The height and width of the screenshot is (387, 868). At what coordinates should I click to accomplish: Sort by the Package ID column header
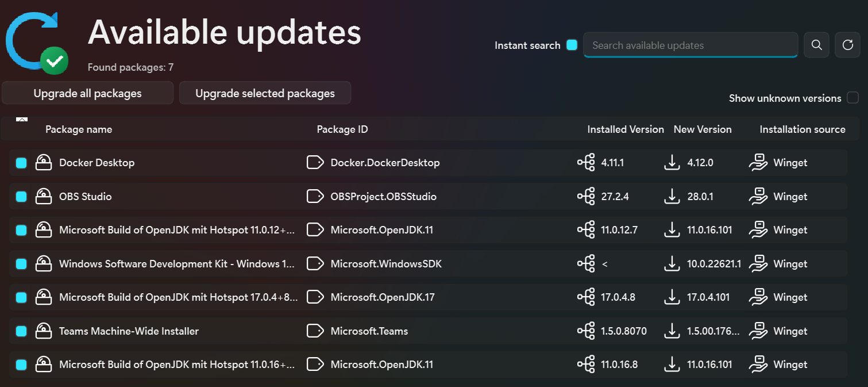pos(342,129)
